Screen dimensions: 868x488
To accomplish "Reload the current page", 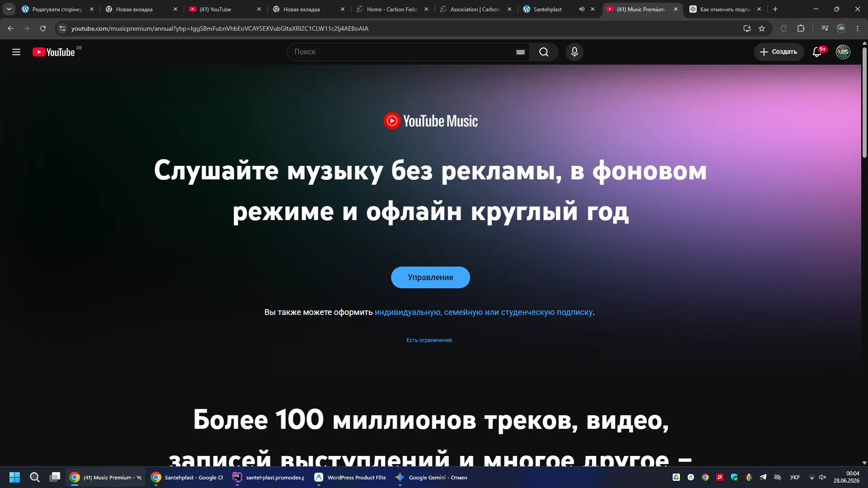I will pyautogui.click(x=43, y=28).
